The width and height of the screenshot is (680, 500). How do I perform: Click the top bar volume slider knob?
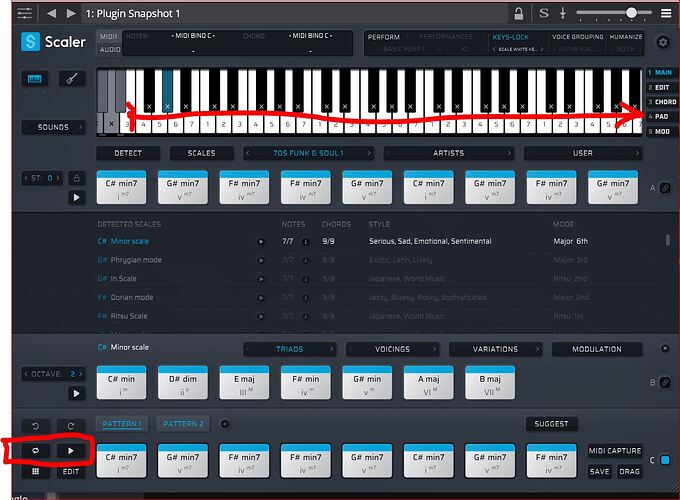(x=631, y=13)
